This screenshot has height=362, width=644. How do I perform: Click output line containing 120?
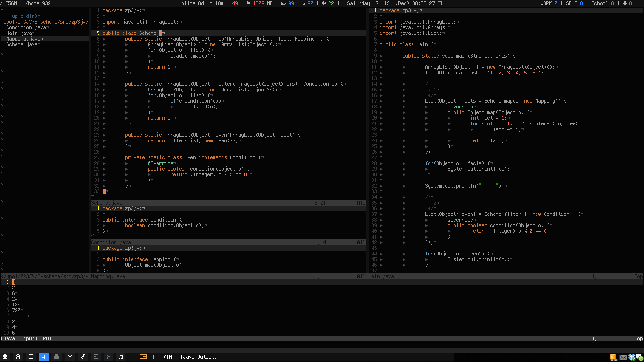pyautogui.click(x=17, y=304)
